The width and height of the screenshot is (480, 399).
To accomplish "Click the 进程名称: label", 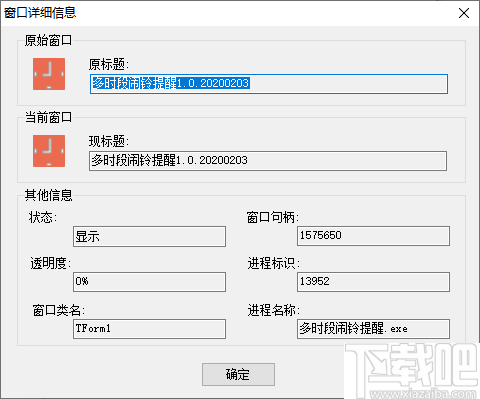I will click(x=274, y=310).
